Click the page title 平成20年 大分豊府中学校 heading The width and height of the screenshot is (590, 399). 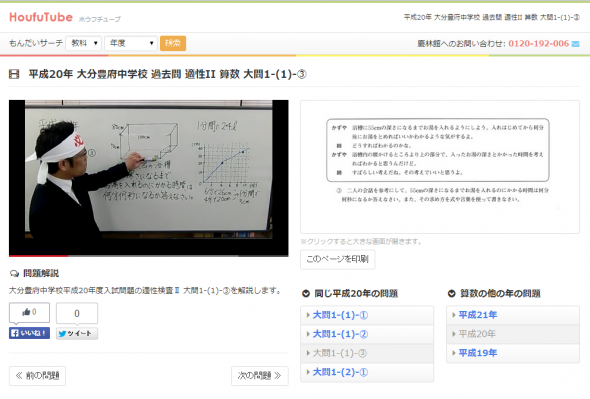point(167,74)
